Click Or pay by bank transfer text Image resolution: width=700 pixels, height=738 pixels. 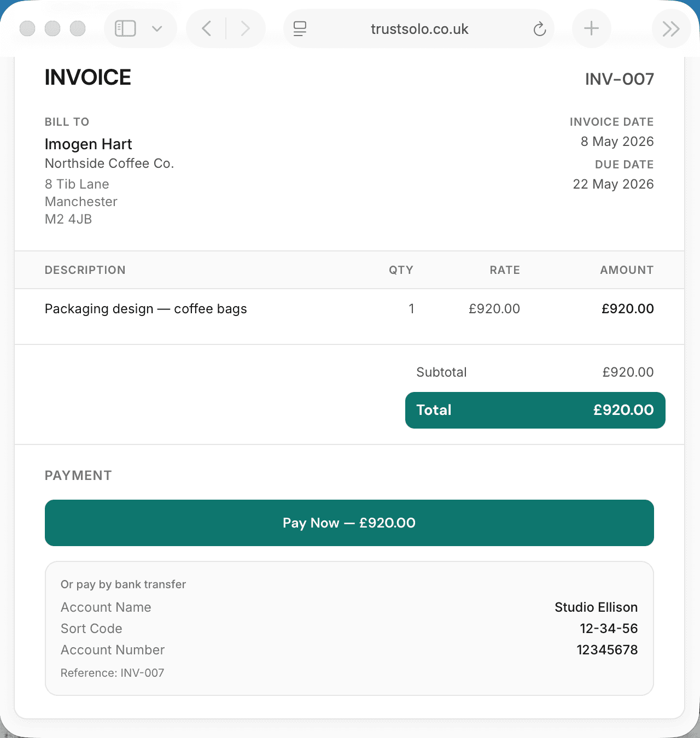click(124, 584)
